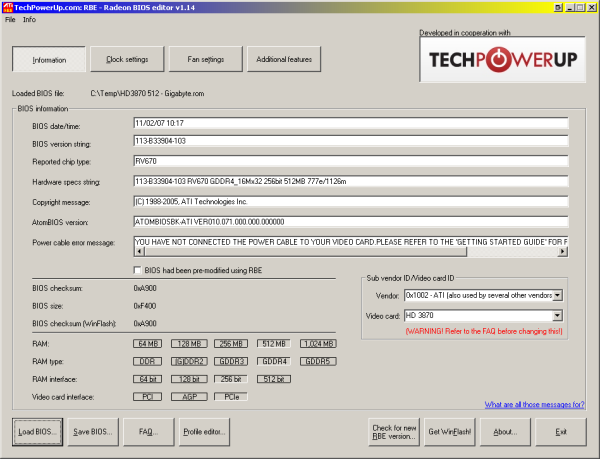Click left arrow of power cable message scrollbar

[x=139, y=251]
